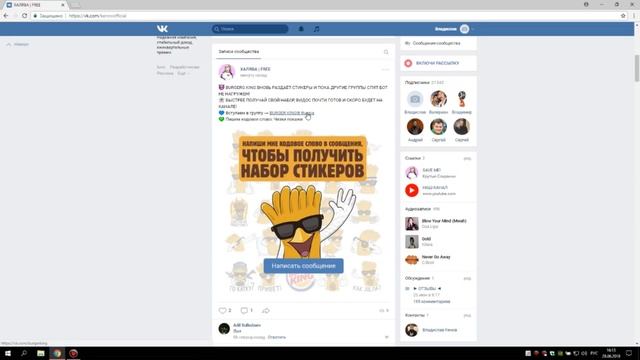Open post comments via speech bubble icon
Screen dimensions: 640x360
pyautogui.click(x=244, y=311)
